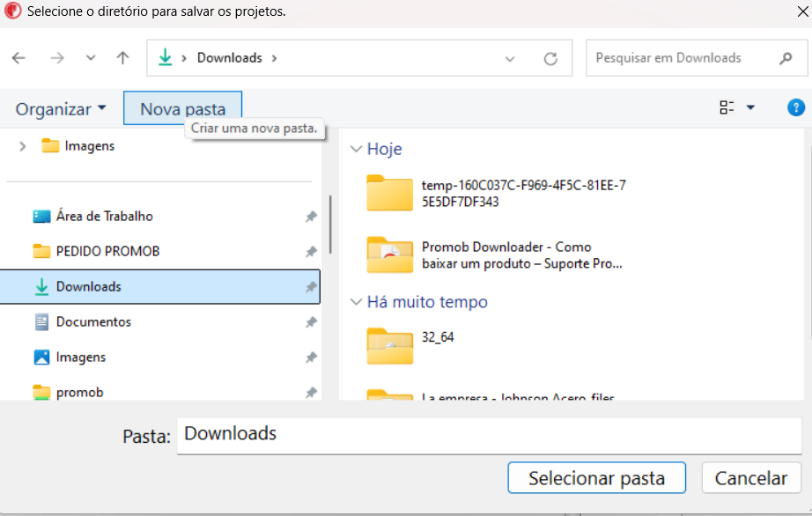
Task: Open the temp-160C037C folder
Action: (x=390, y=193)
